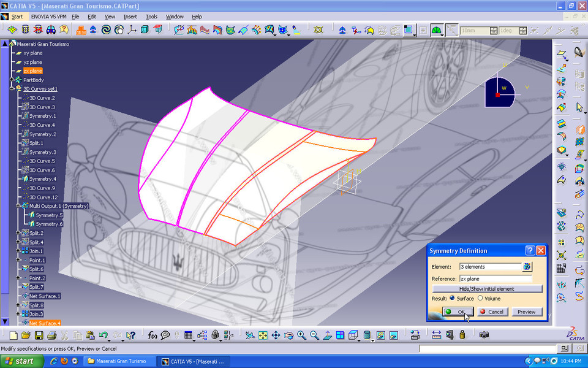Open the Insert menu
Viewport: 588px width, 368px height.
(130, 17)
